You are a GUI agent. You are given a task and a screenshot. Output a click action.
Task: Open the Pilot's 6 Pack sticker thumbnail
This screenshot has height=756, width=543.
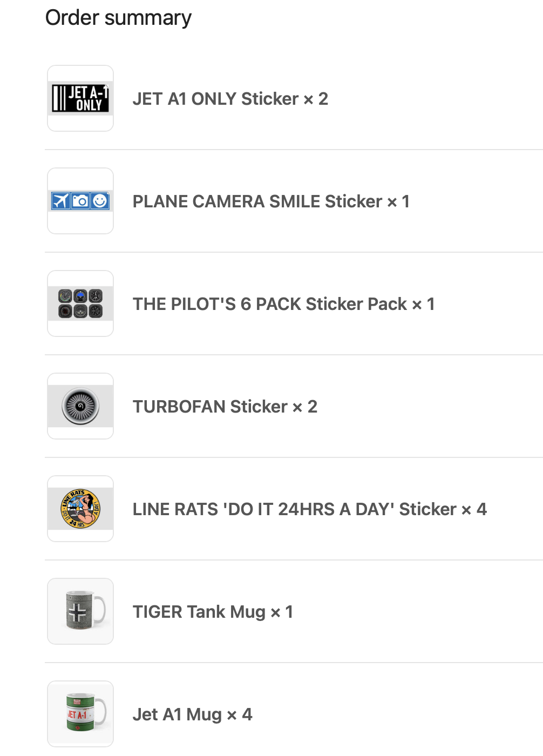(80, 303)
